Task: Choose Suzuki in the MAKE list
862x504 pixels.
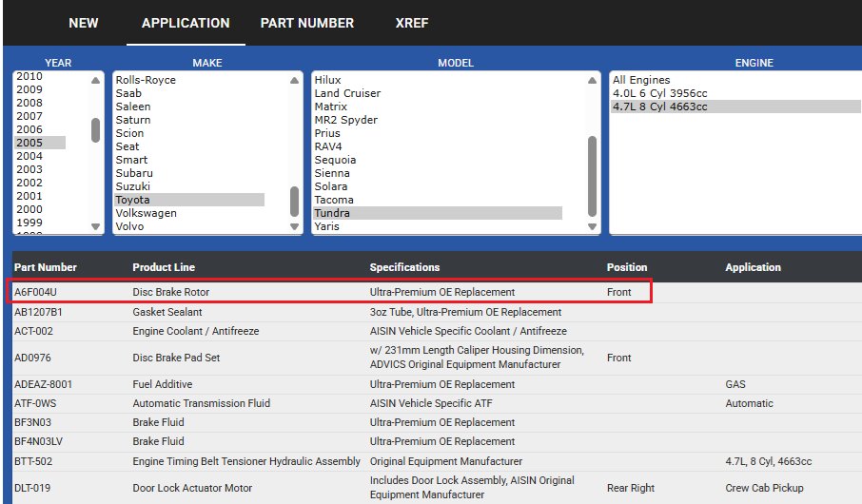Action: point(132,186)
